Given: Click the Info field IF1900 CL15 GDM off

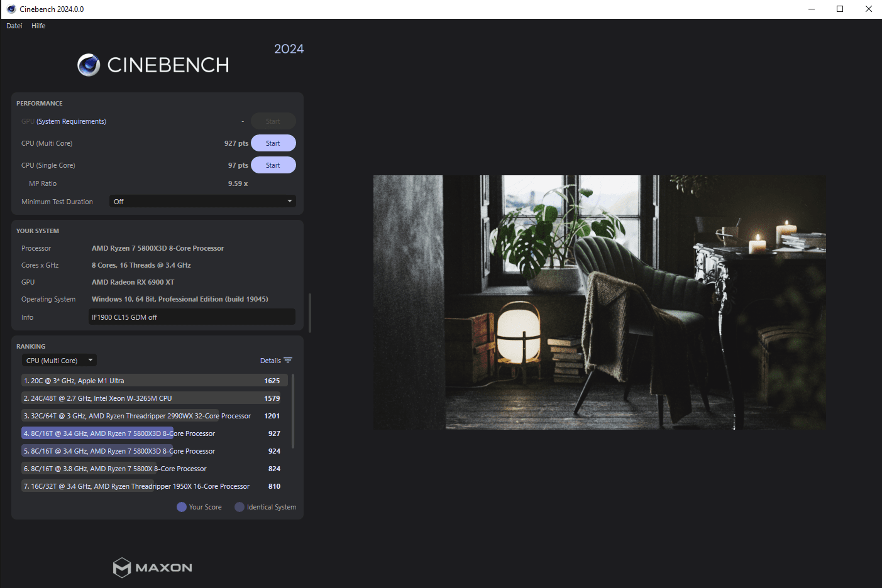Looking at the screenshot, I should click(x=192, y=317).
